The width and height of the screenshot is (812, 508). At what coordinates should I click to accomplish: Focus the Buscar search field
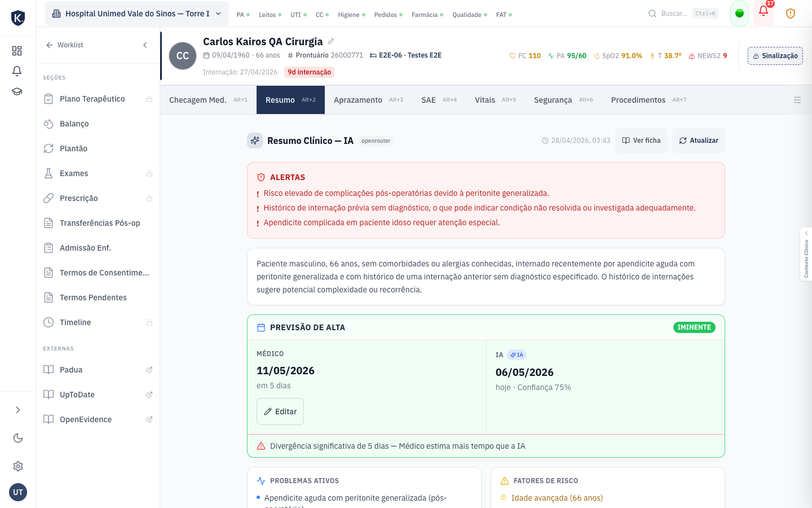point(683,14)
